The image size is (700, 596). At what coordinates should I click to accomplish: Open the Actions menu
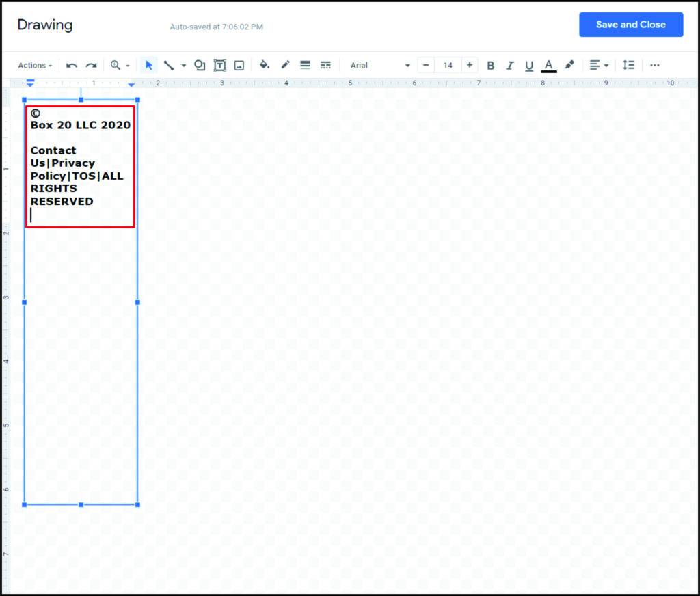34,65
